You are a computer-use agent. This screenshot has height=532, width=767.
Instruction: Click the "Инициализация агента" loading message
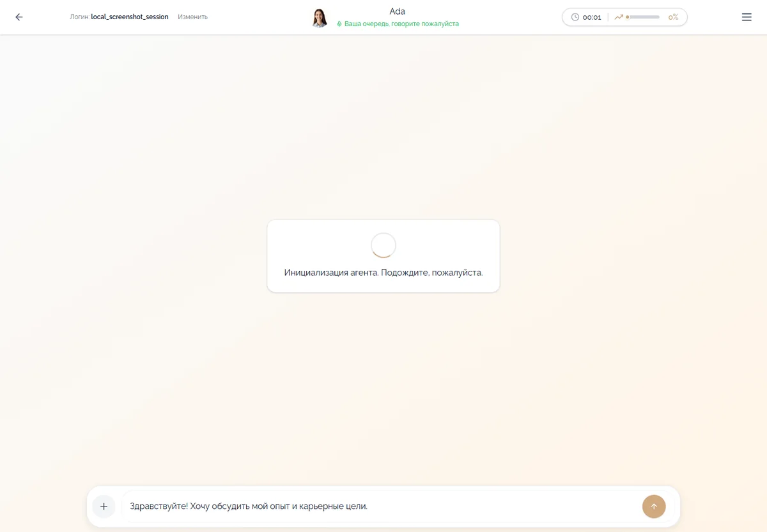click(383, 273)
